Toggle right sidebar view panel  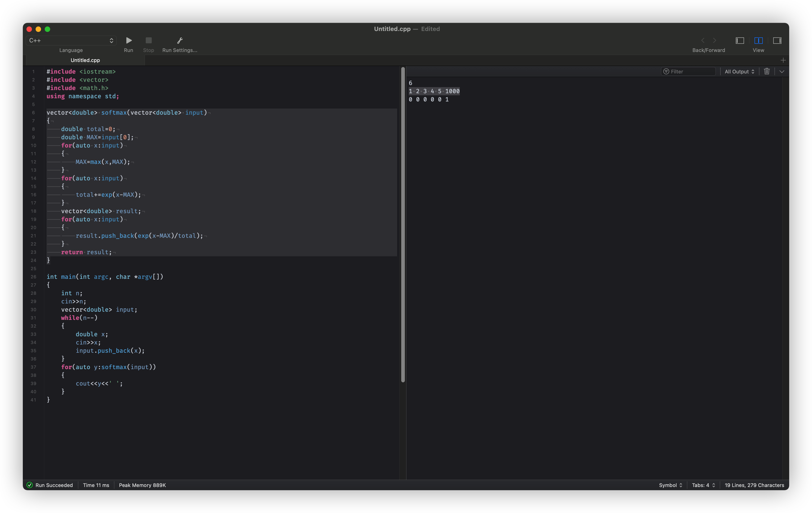point(777,40)
